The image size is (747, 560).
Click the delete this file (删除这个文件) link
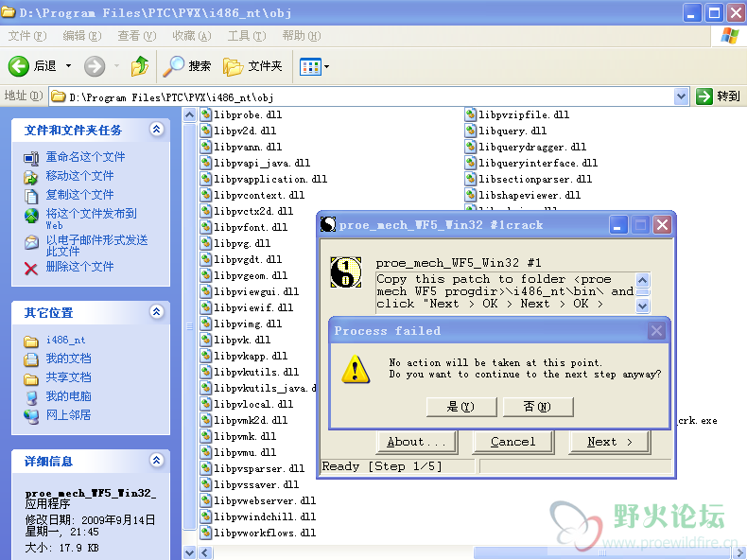pyautogui.click(x=79, y=267)
